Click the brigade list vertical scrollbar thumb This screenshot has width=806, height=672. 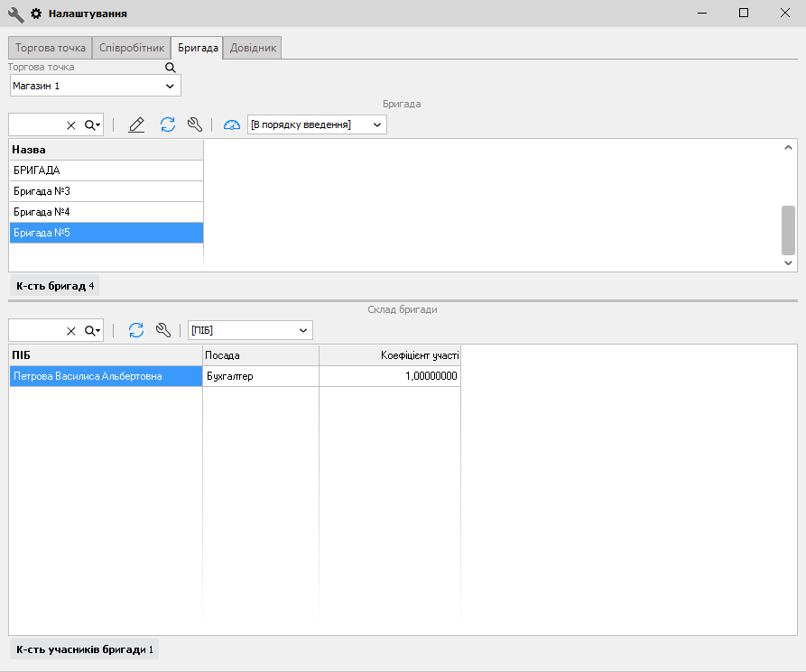click(788, 230)
